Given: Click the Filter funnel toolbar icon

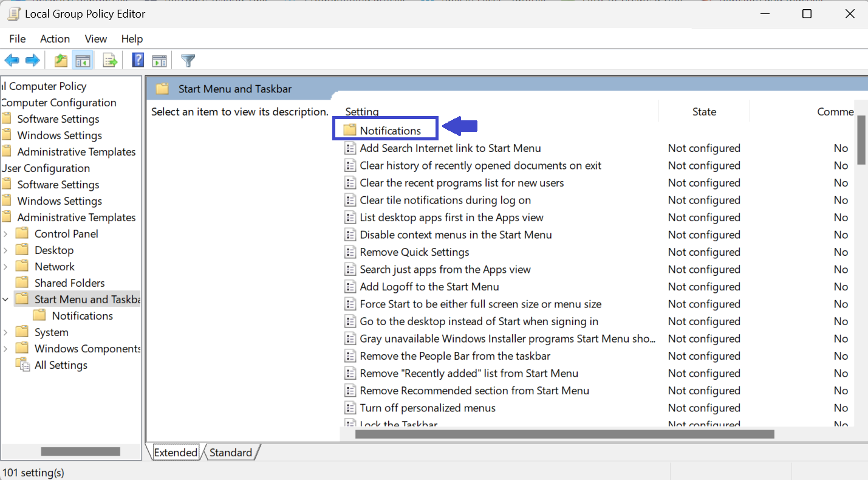Looking at the screenshot, I should [188, 60].
